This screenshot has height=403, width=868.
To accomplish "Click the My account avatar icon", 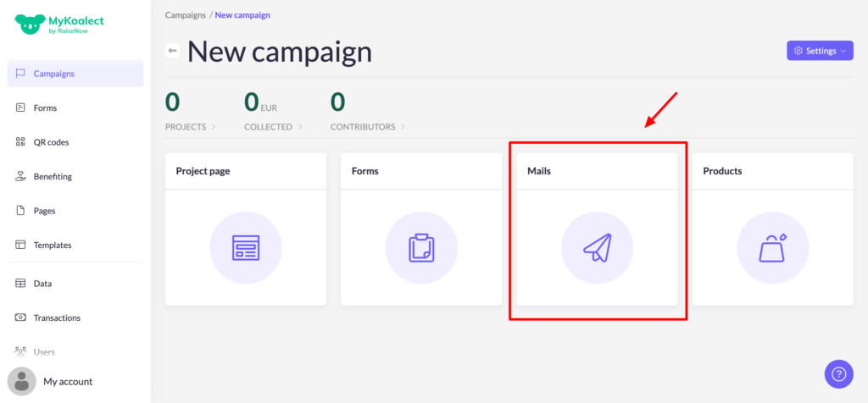I will coord(21,381).
